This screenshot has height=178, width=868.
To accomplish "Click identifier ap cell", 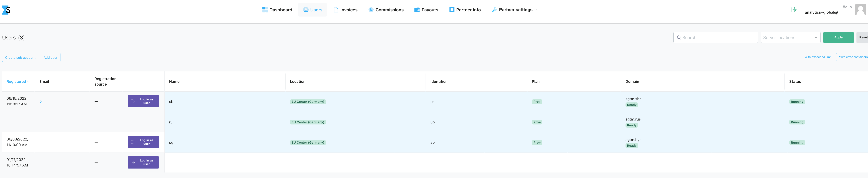I will tap(432, 143).
